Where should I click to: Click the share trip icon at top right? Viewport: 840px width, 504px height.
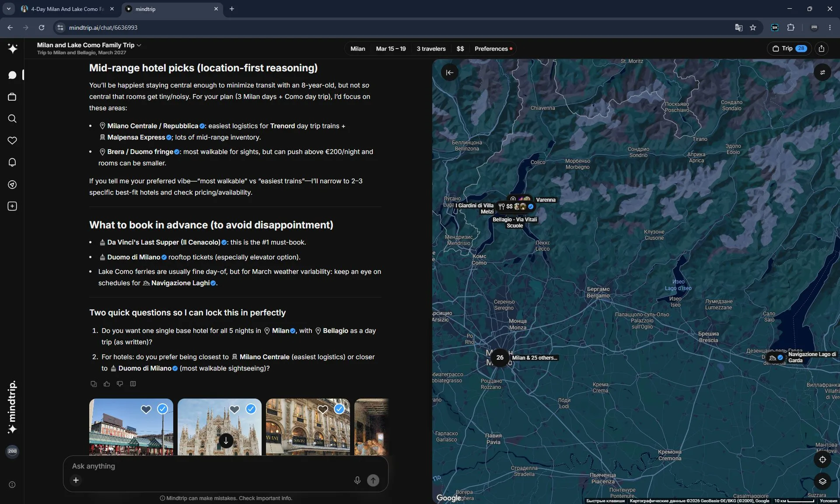(x=822, y=49)
